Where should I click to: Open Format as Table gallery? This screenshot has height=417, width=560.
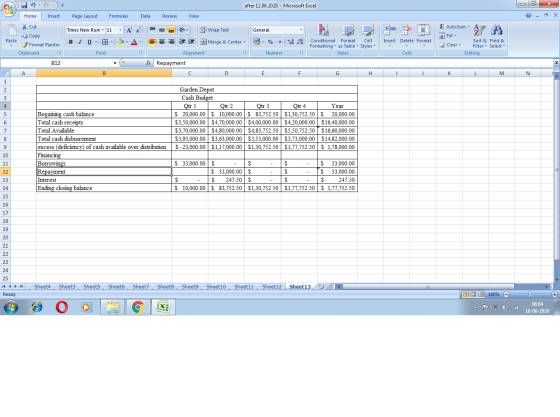(x=348, y=31)
